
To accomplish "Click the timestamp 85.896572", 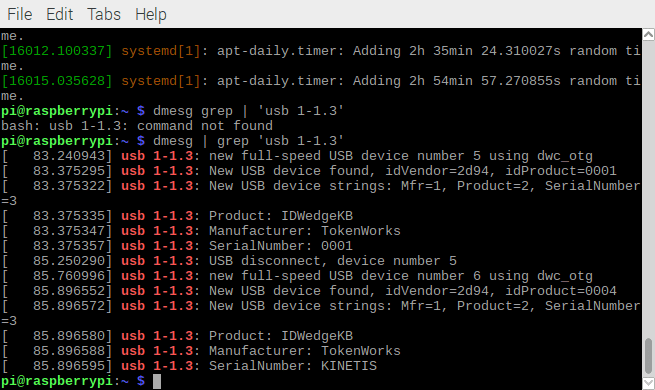I will point(69,306).
